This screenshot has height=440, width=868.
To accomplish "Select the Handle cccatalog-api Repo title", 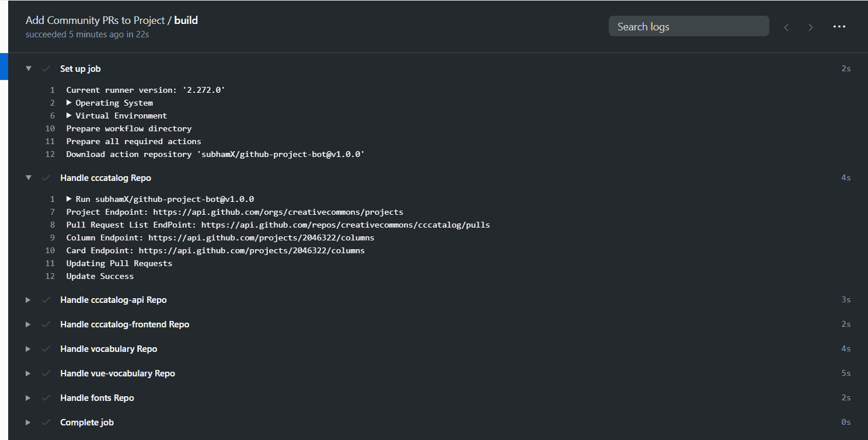I will coord(113,300).
